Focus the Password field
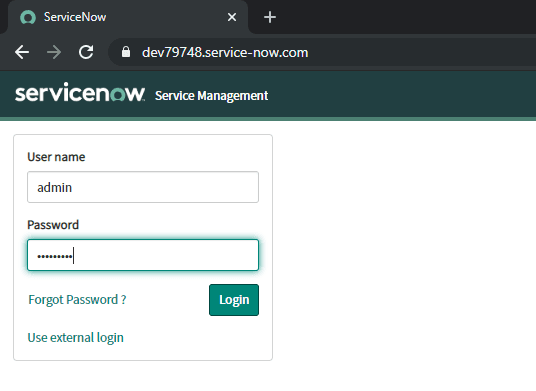The height and width of the screenshot is (391, 536). [x=143, y=255]
